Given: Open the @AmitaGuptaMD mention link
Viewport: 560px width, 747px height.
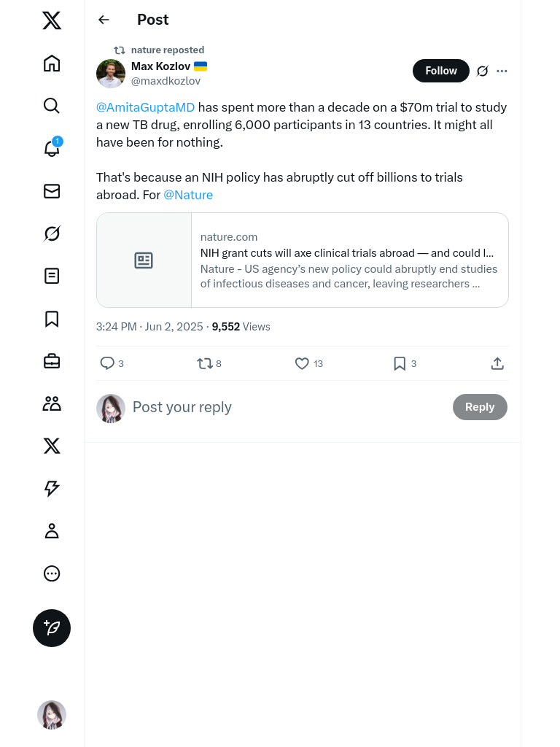Looking at the screenshot, I should (x=146, y=107).
